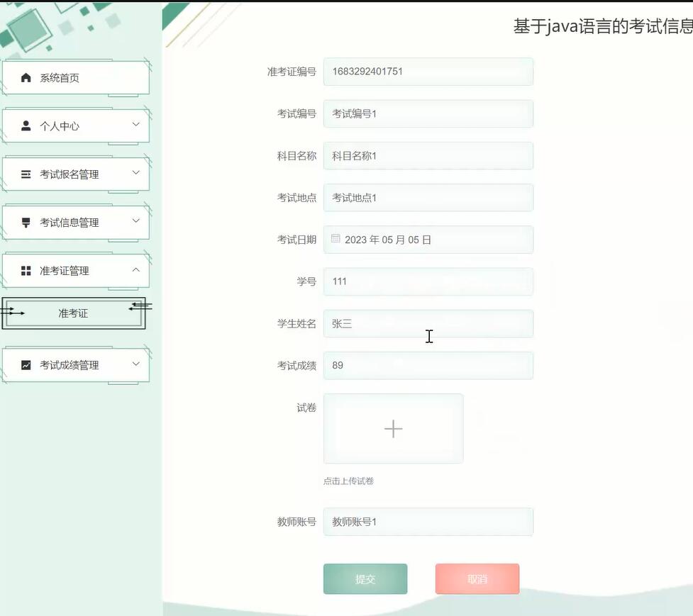
Task: Click inside the 学生姓名 input field
Action: [x=428, y=323]
